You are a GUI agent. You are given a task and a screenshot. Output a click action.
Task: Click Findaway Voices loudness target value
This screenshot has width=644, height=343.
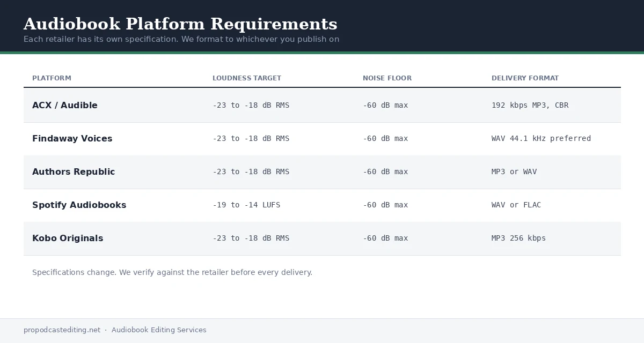[251, 139]
